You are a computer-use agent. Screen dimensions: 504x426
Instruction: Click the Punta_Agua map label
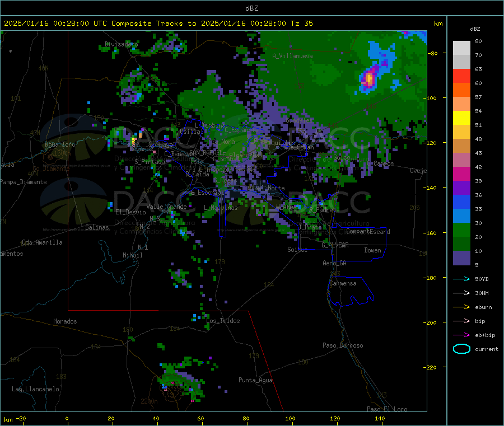point(255,381)
